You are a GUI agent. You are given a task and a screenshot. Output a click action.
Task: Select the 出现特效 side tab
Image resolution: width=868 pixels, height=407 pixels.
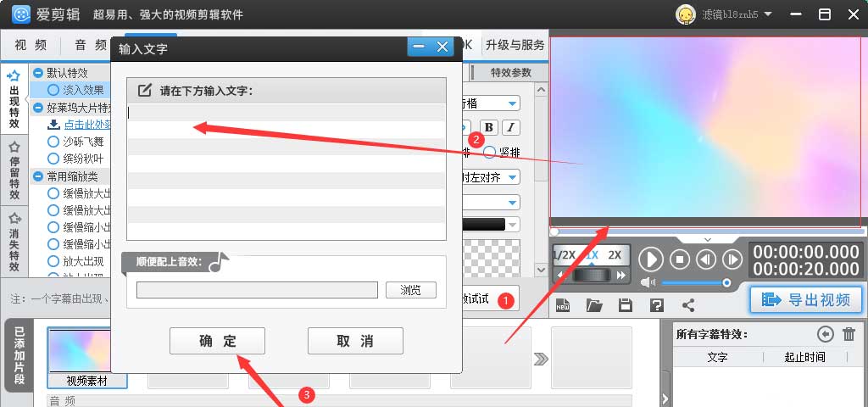pos(14,100)
